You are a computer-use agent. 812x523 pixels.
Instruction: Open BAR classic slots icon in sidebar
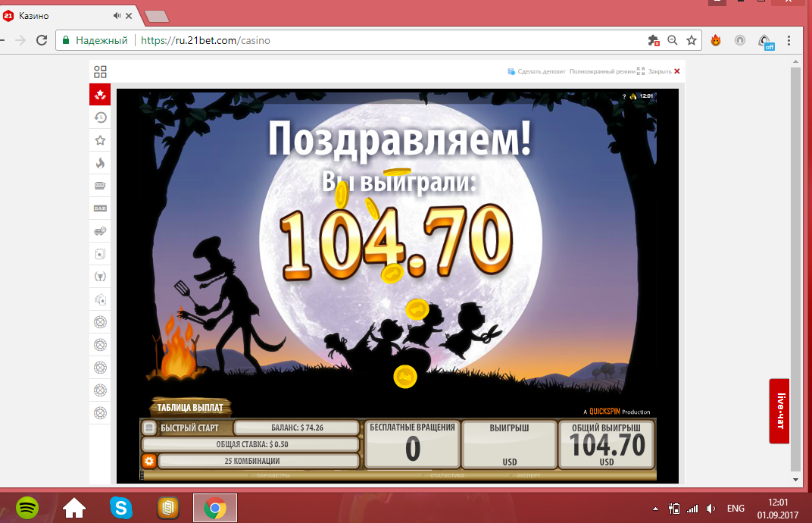100,208
